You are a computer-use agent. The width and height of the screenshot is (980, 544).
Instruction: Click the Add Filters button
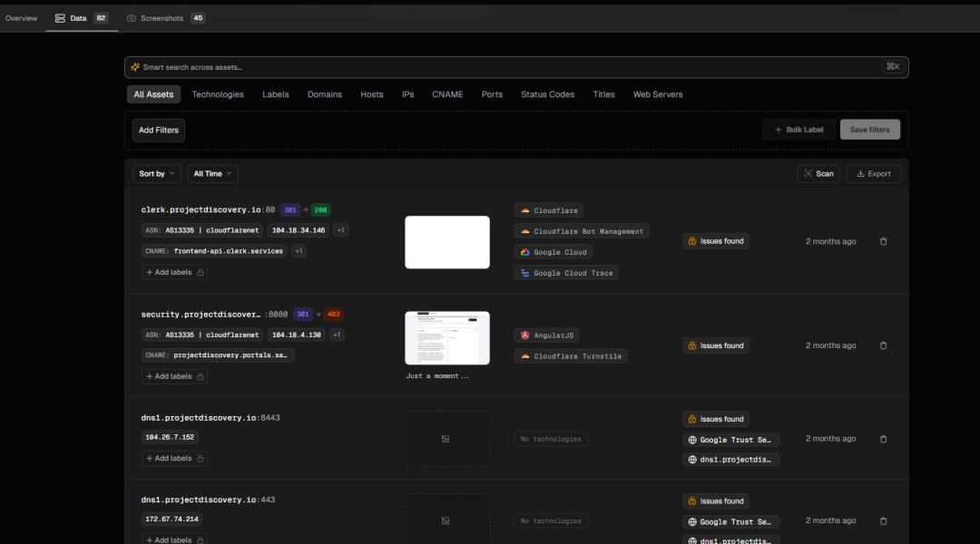coord(159,130)
